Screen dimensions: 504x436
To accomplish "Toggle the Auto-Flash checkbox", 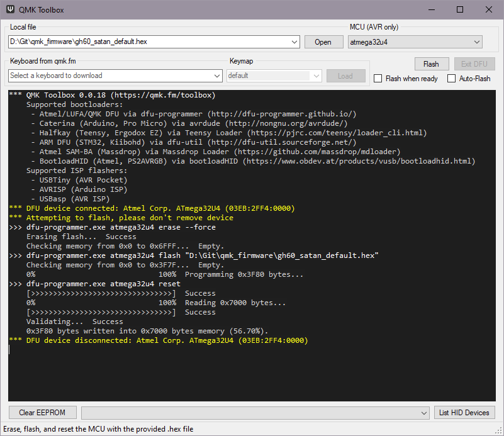I will pos(451,79).
